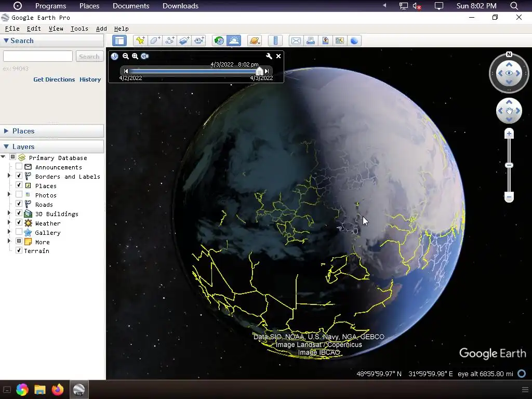Expand the Photos layer node

(x=9, y=194)
